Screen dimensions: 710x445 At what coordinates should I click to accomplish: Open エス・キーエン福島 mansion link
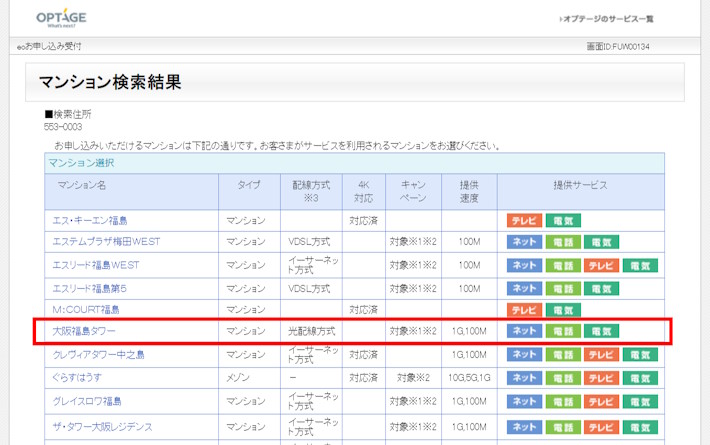[90, 220]
